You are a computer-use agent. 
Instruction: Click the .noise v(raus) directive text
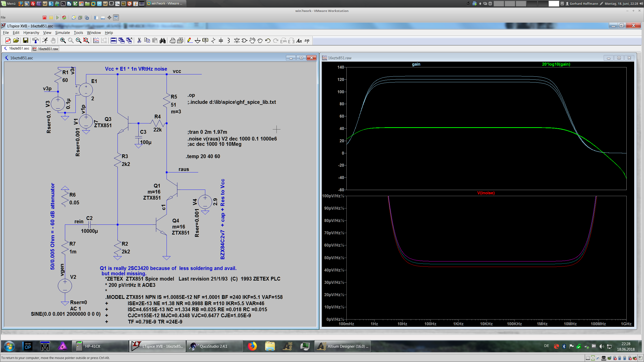(x=232, y=139)
